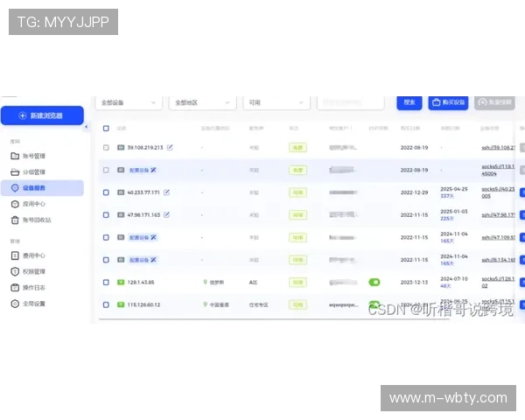Click the location icon beside 设备服务
The image size is (525, 420).
pyautogui.click(x=15, y=188)
